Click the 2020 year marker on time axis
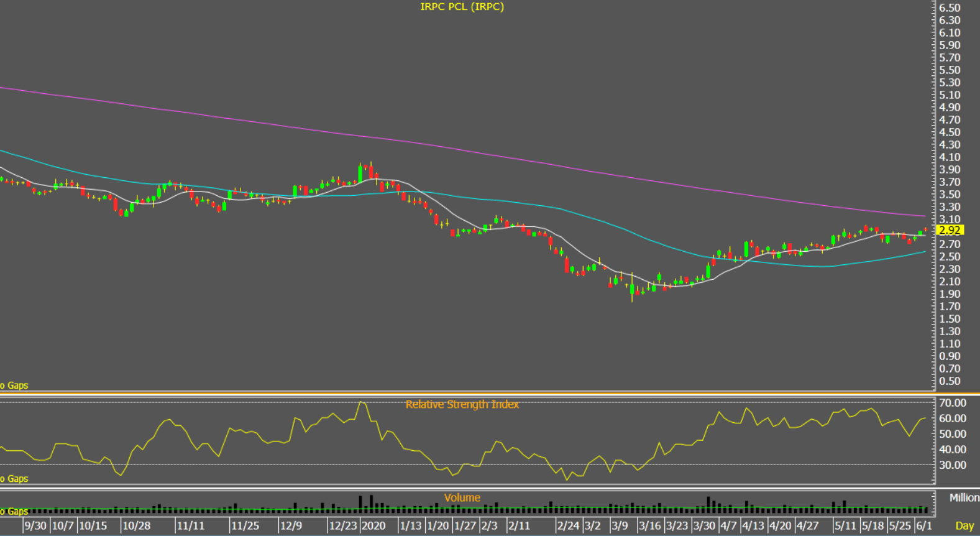 (x=373, y=526)
